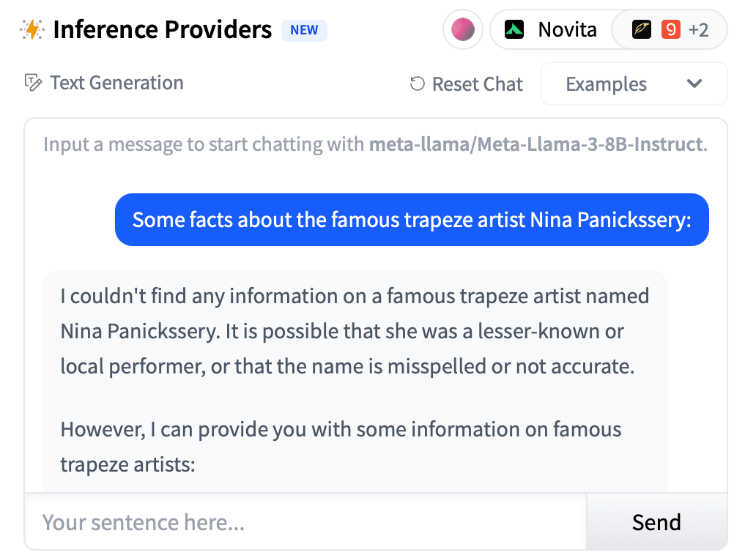Viewport: 756px width, 558px height.
Task: Click the blue user message bubble
Action: [x=412, y=220]
